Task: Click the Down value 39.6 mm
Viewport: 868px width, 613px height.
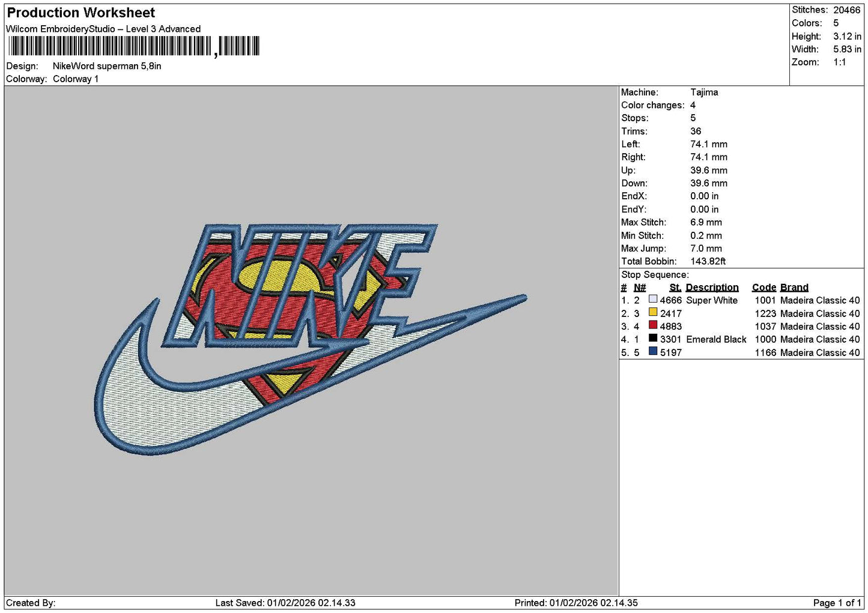Action: (709, 184)
